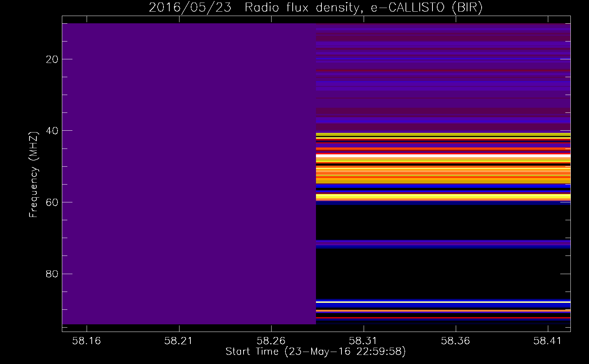Click frequency tick label '20'

pos(52,59)
